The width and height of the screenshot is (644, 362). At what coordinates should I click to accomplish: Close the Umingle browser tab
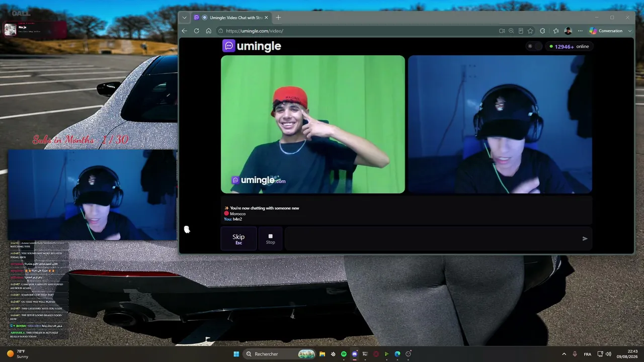[x=266, y=18]
